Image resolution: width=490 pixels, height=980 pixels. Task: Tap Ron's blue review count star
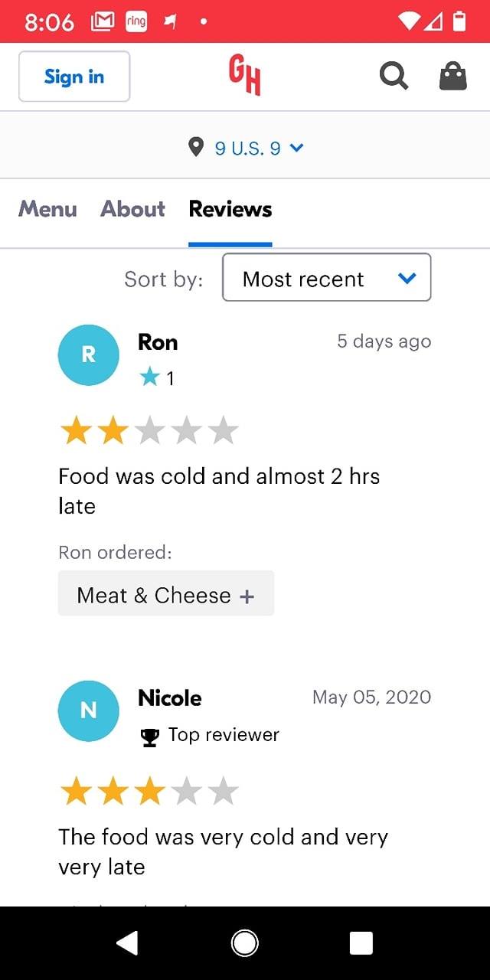150,377
